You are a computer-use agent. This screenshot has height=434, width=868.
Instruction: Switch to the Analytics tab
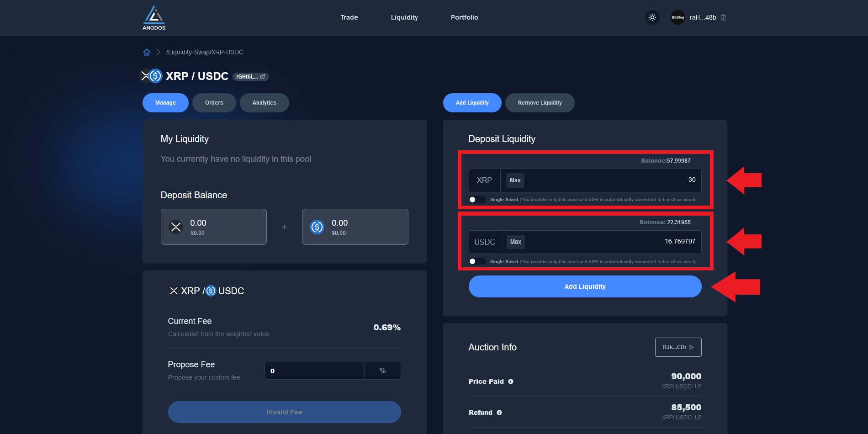click(264, 103)
